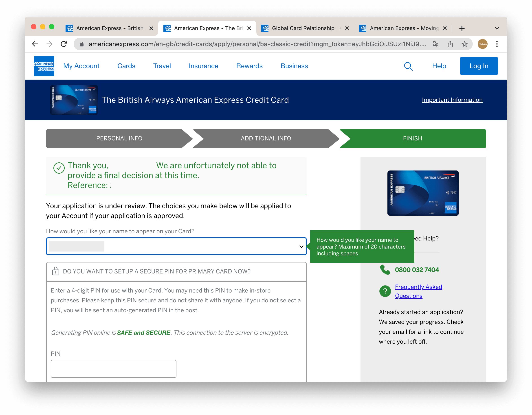Click the FINISH progress step
532x415 pixels.
(412, 138)
